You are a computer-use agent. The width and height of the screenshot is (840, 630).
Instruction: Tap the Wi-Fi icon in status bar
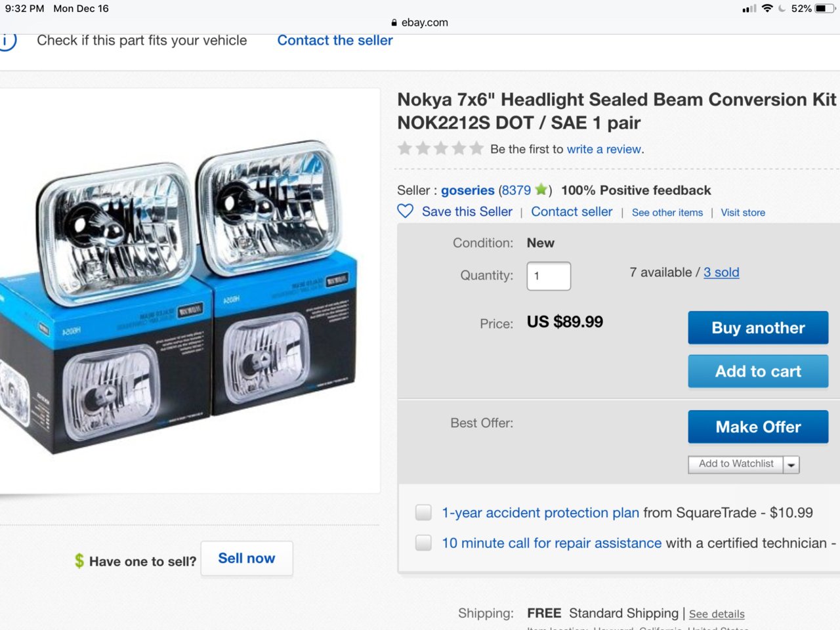(766, 9)
